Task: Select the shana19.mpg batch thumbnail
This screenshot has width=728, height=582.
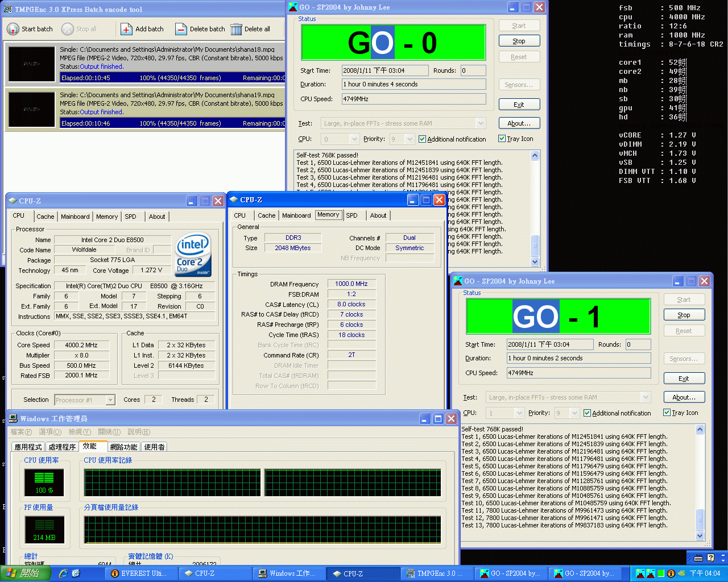Action: (32, 109)
